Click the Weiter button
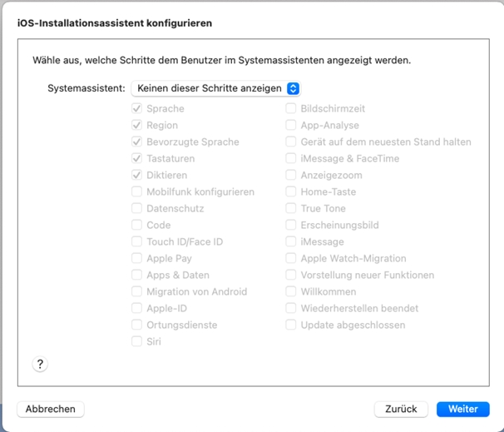Image resolution: width=504 pixels, height=432 pixels. coord(462,410)
